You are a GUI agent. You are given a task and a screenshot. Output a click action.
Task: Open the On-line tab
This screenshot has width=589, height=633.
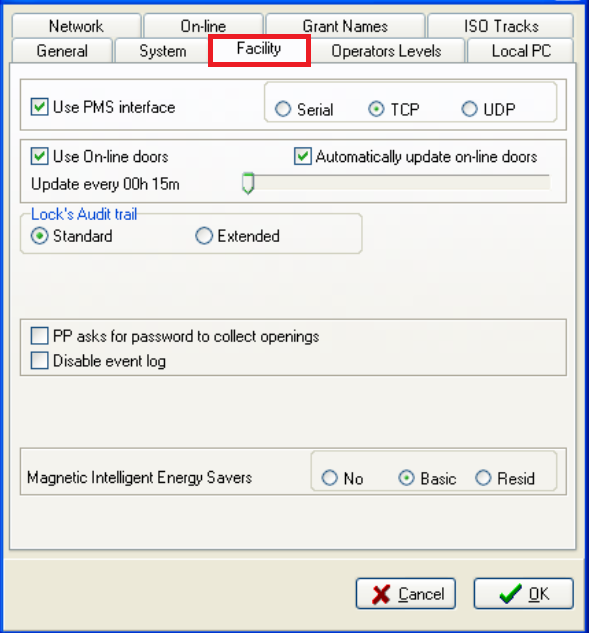tap(203, 26)
